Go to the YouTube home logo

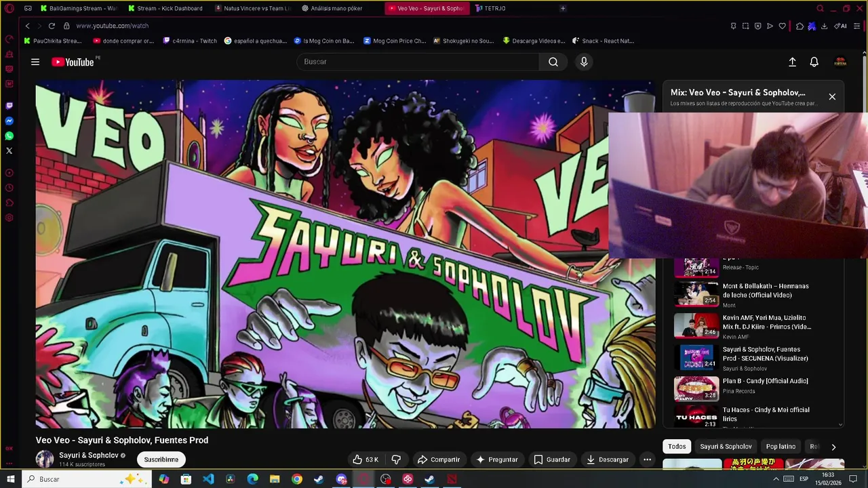(73, 62)
